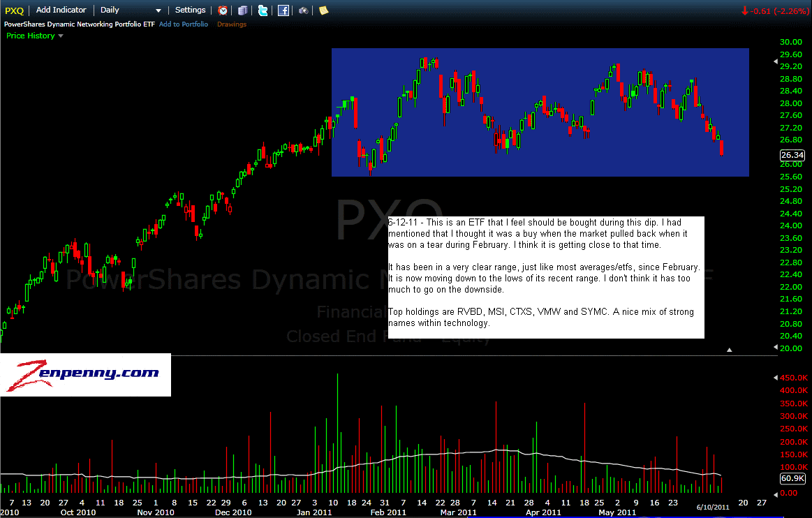
Task: Click the Price History label
Action: pyautogui.click(x=31, y=36)
